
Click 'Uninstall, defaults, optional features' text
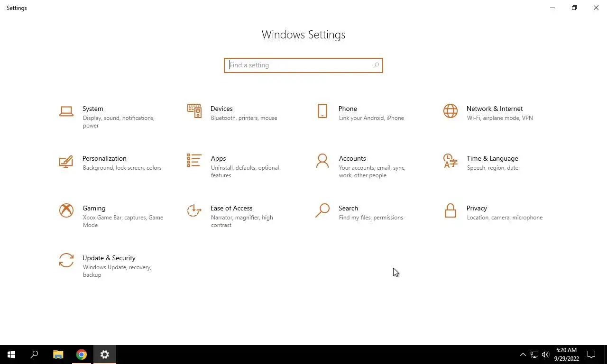245,172
